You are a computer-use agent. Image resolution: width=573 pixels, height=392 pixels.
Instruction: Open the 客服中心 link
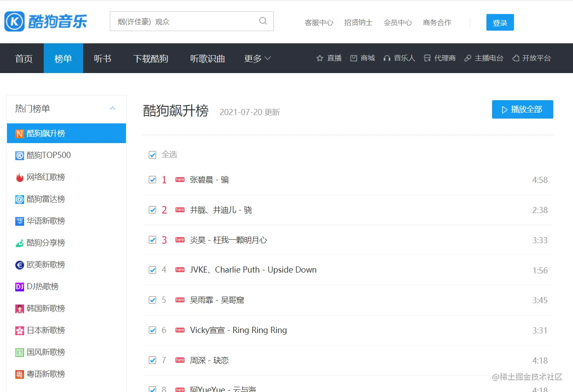coord(319,22)
